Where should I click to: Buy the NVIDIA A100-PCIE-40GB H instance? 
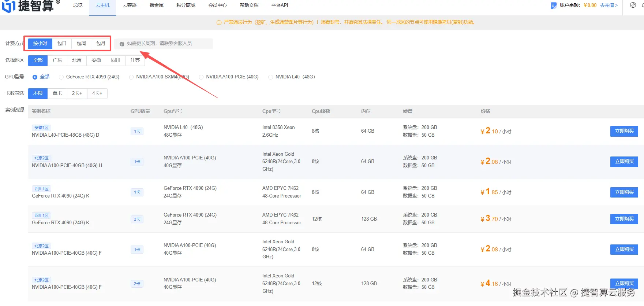point(624,162)
